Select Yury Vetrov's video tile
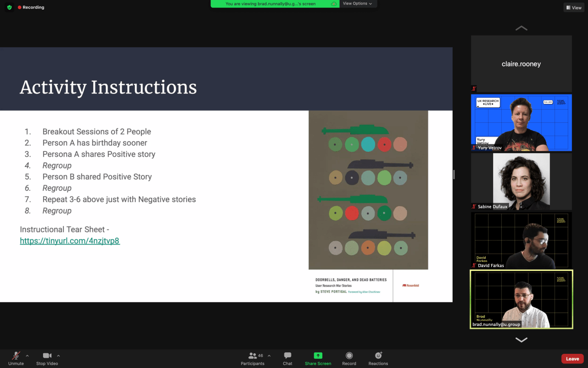Viewport: 588px width, 368px height. click(521, 123)
